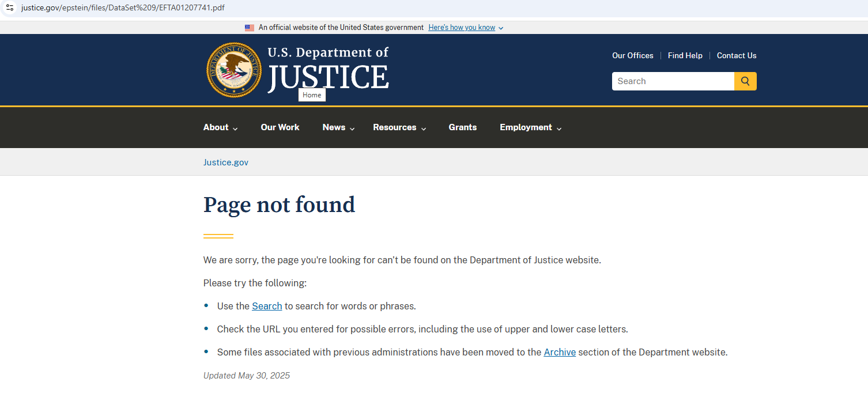Click the Find Help link

[x=685, y=56]
